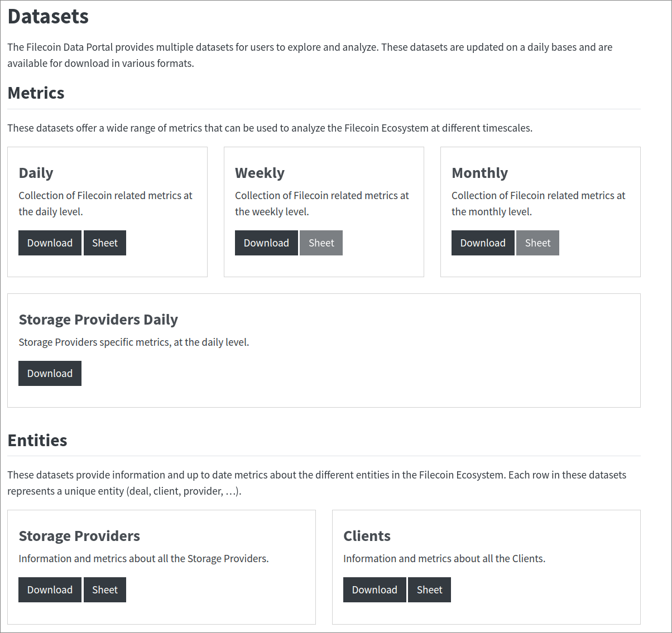Click the Datasets page heading

[x=48, y=17]
